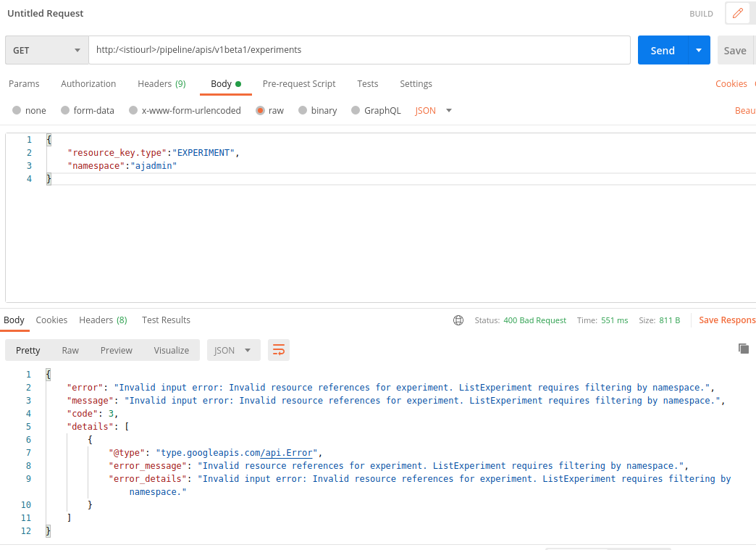
Task: Click the edit request name pencil icon
Action: (x=738, y=13)
